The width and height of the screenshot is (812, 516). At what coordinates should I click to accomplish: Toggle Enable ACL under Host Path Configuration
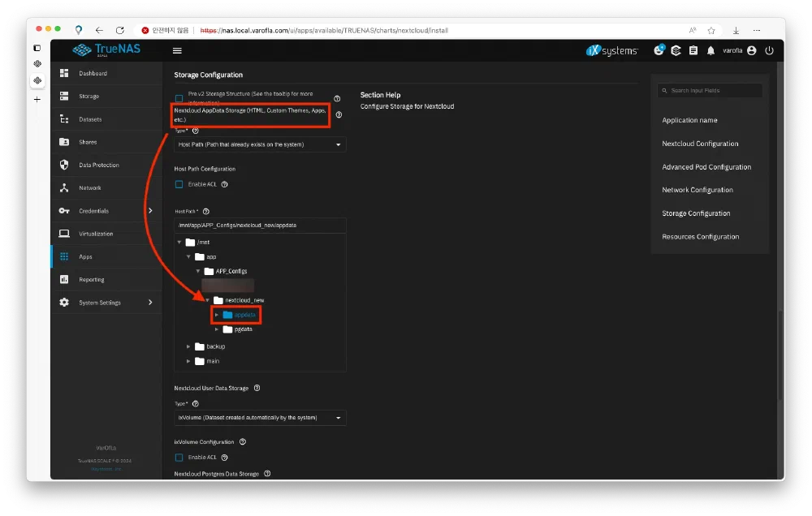click(x=179, y=184)
